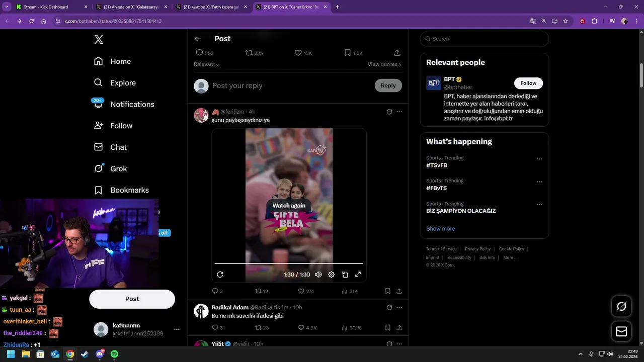Bookmark this page with the star icon
Image resolution: width=644 pixels, height=362 pixels.
tap(566, 21)
